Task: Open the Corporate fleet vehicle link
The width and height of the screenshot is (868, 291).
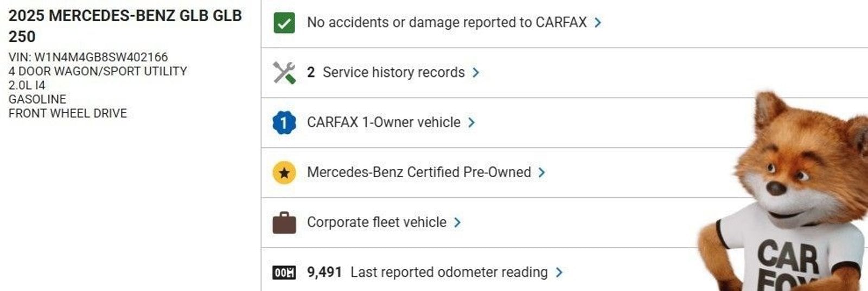Action: (376, 222)
